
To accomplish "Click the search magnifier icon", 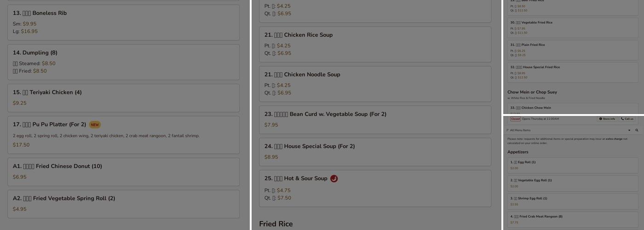I will 637,130.
